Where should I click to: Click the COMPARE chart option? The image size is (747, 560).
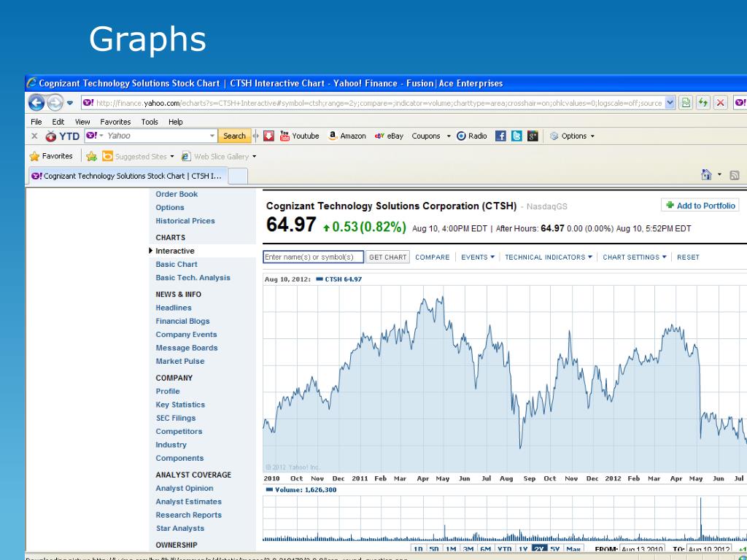click(x=432, y=257)
